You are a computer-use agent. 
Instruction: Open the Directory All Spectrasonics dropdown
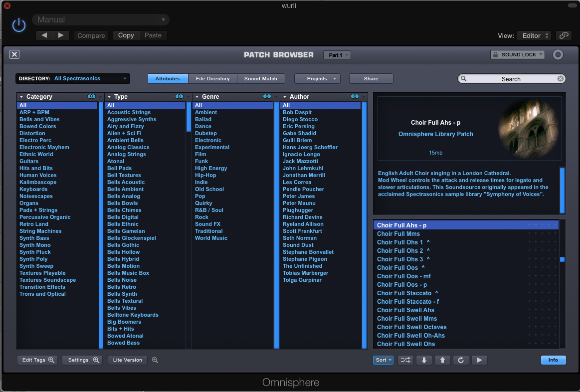pyautogui.click(x=72, y=78)
